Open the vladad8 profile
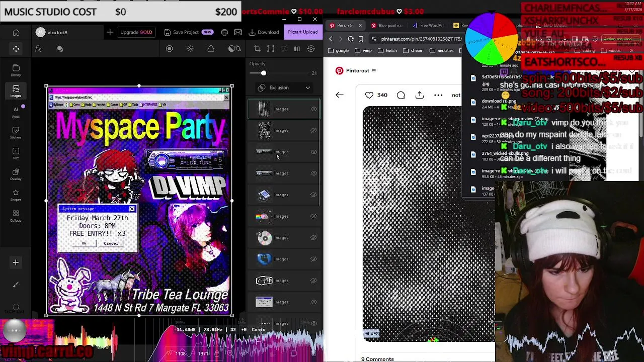The image size is (644, 362). [51, 32]
